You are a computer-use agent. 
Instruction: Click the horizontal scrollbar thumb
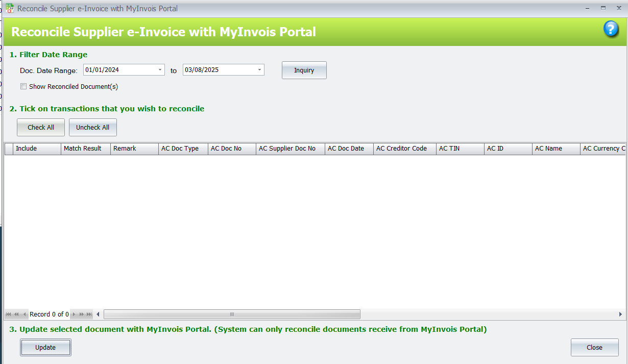232,314
